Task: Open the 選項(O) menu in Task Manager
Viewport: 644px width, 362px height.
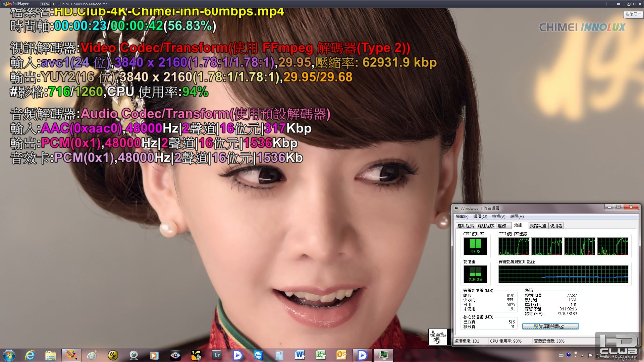Action: [x=480, y=217]
